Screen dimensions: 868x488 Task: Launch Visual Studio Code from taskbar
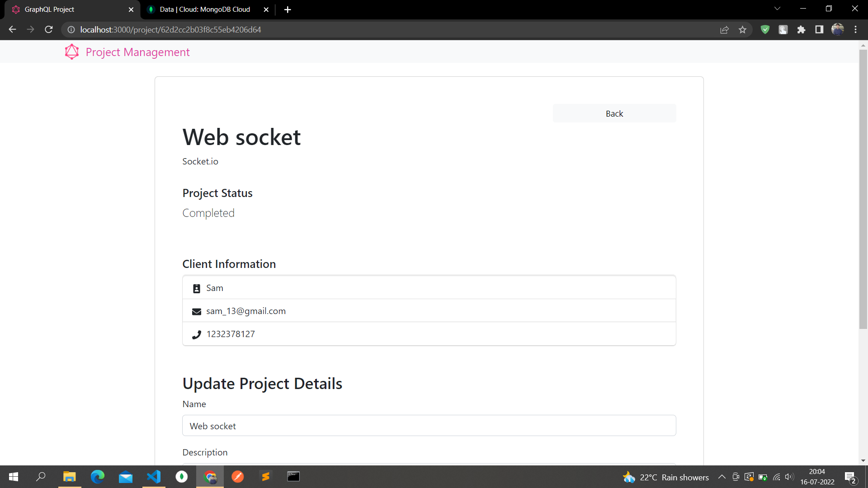tap(154, 477)
